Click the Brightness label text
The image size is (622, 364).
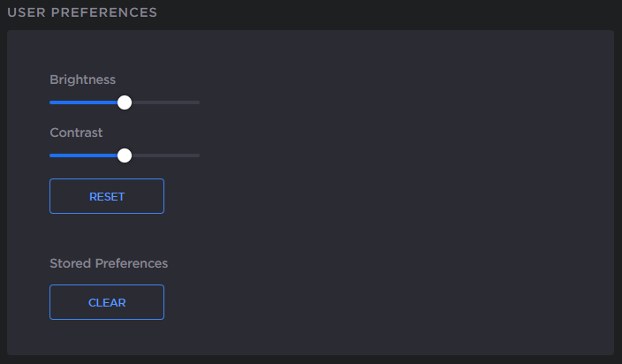[x=82, y=80]
